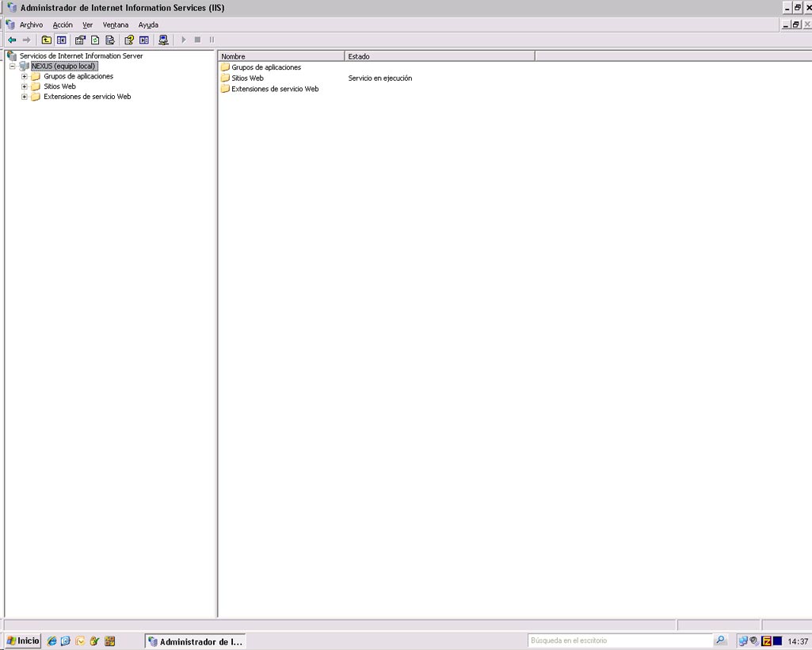Click the Refresh toolbar icon
The height and width of the screenshot is (650, 812).
pyautogui.click(x=95, y=40)
